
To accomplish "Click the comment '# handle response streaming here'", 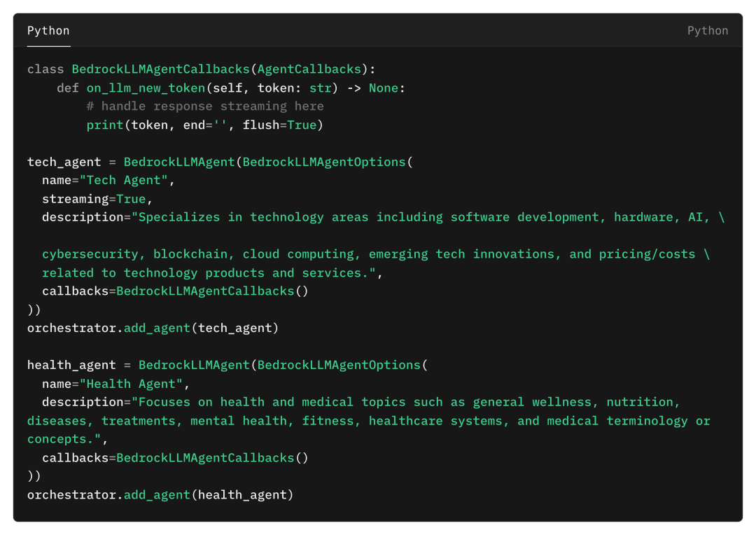I will pos(205,106).
